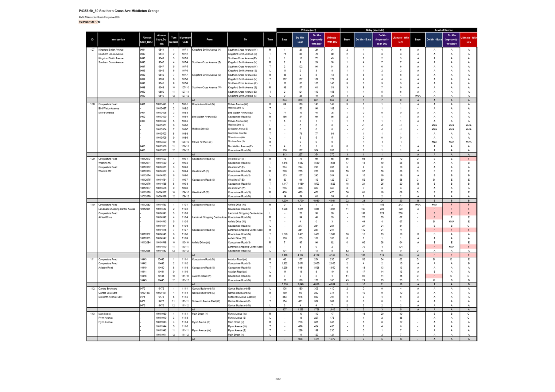Click 'Westlink M7 (E)' in the From column
Viewport: 555px width, 392px height.
200,171
